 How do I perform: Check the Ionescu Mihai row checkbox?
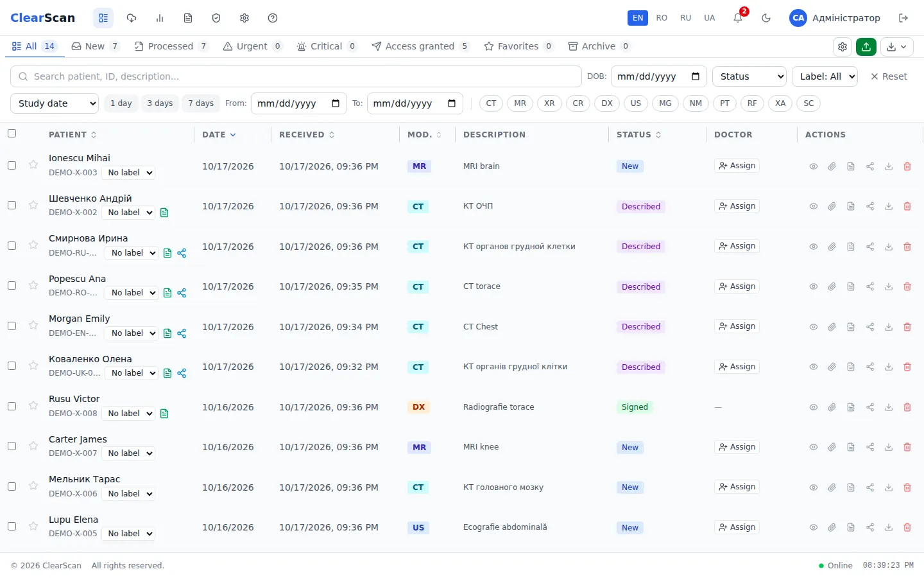[12, 165]
